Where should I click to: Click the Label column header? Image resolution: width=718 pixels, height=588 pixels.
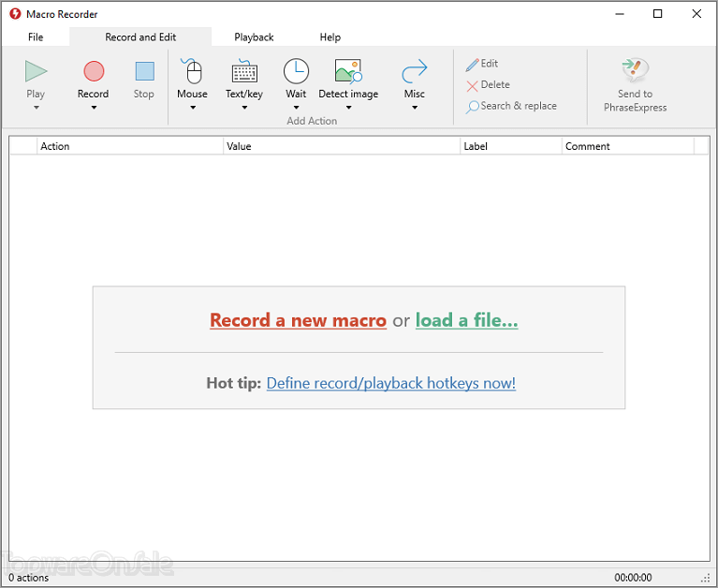511,146
